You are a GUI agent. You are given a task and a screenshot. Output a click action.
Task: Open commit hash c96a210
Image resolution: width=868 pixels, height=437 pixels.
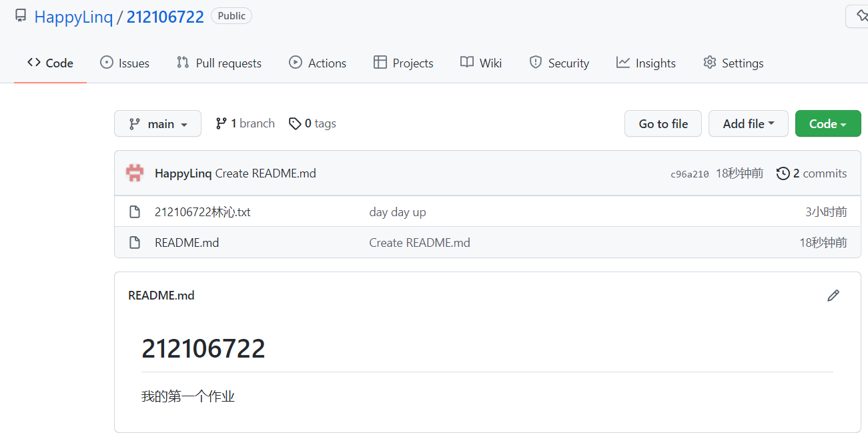689,174
